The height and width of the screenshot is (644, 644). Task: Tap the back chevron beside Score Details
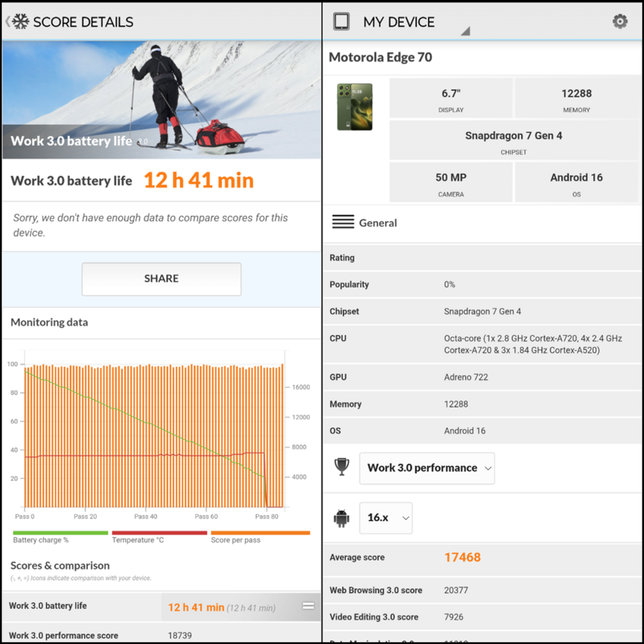7,21
